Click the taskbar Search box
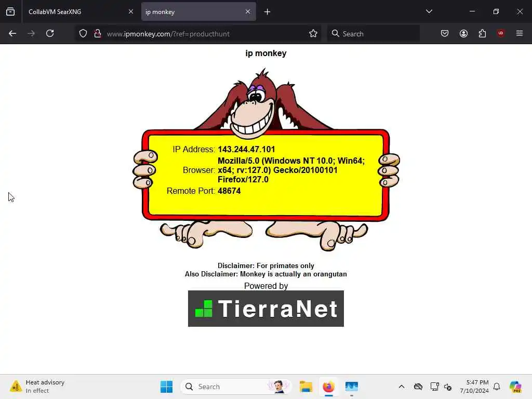 click(x=236, y=387)
